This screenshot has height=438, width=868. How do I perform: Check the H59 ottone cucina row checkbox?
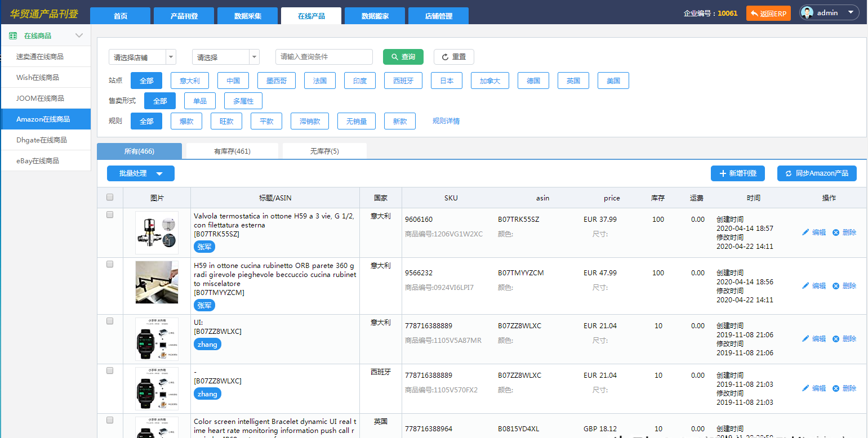click(110, 264)
